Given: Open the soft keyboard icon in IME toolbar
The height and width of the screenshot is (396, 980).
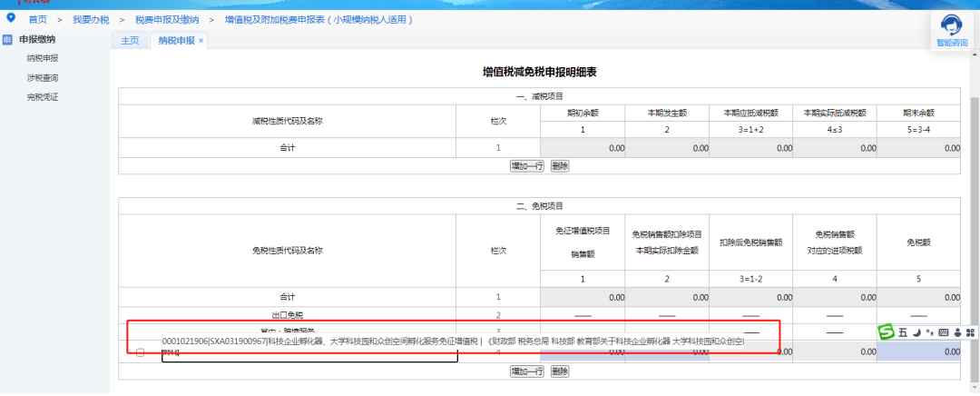Looking at the screenshot, I should (x=944, y=332).
